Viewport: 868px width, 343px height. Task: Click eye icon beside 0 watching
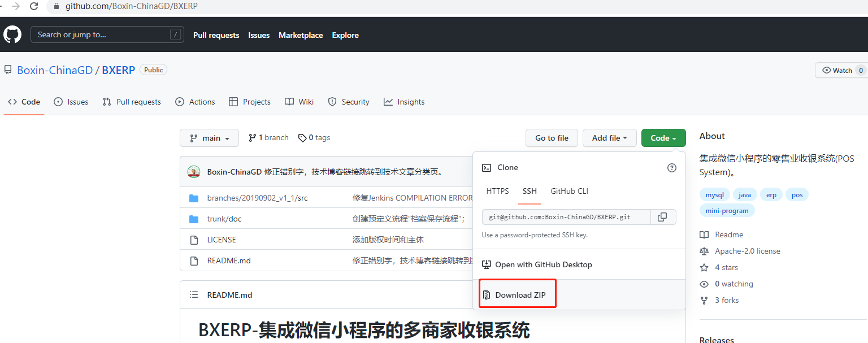coord(704,284)
